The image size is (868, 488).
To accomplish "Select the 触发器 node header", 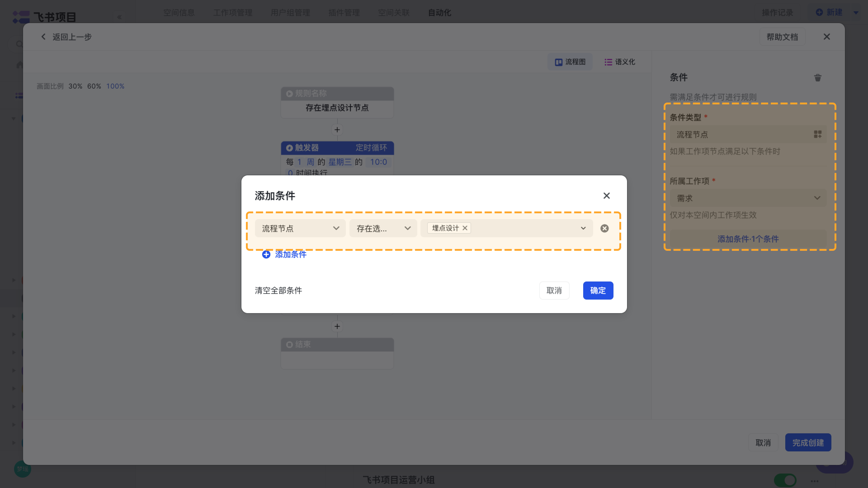I will click(x=337, y=148).
